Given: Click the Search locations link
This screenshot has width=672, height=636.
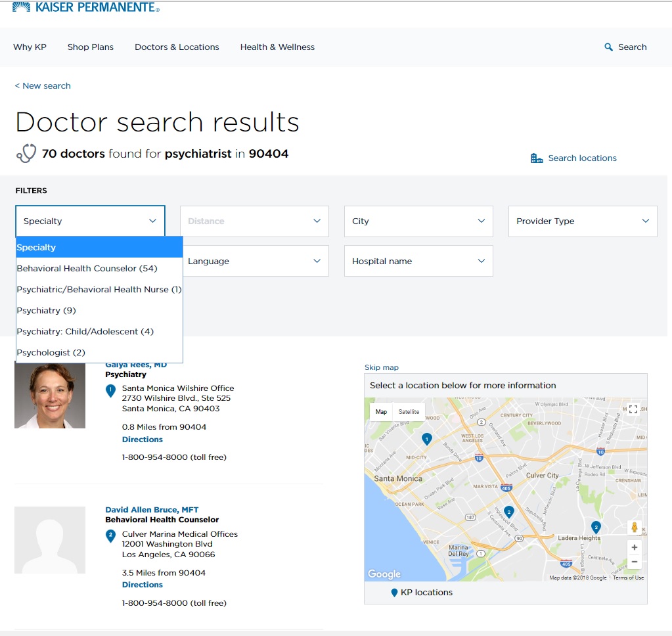Looking at the screenshot, I should pyautogui.click(x=583, y=158).
